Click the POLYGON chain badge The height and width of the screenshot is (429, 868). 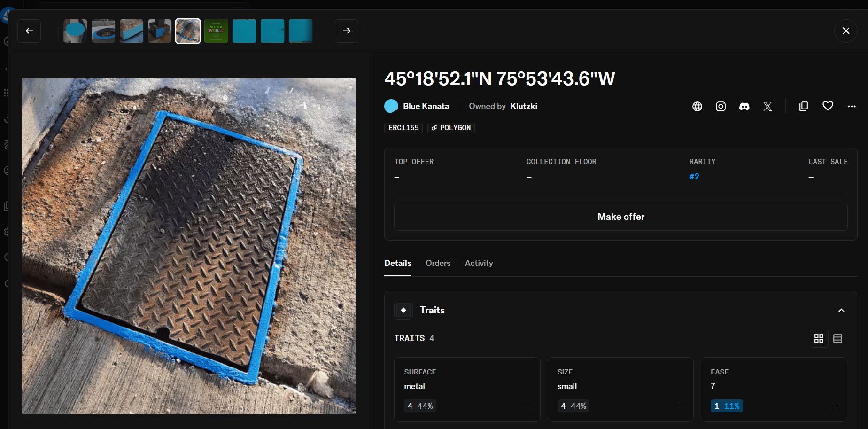(451, 128)
